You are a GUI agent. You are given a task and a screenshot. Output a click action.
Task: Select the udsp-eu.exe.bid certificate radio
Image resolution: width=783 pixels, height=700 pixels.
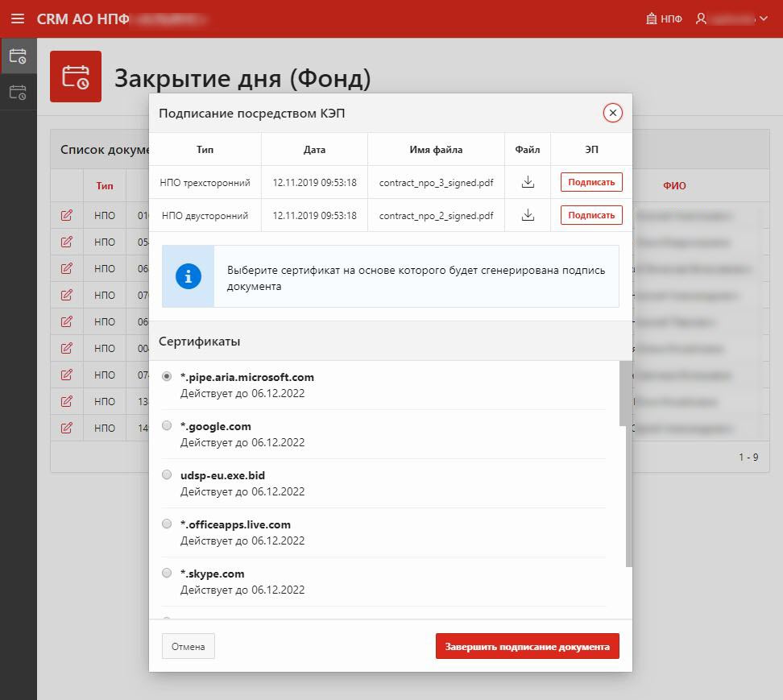tap(167, 474)
